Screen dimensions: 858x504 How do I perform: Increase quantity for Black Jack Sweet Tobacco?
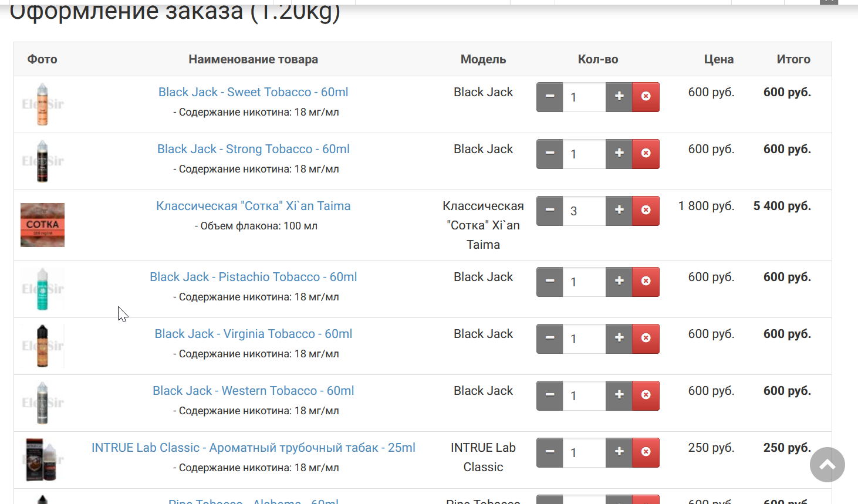pos(619,97)
